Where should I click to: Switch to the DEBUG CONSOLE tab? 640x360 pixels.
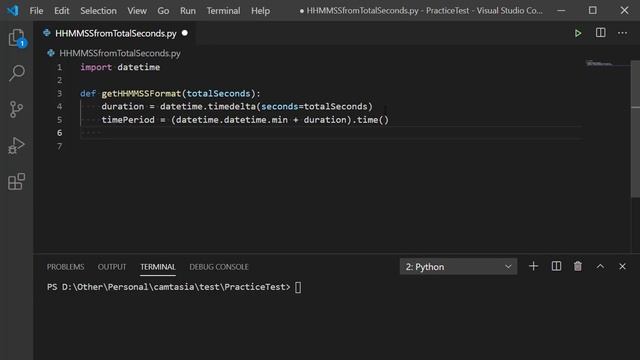pos(219,267)
